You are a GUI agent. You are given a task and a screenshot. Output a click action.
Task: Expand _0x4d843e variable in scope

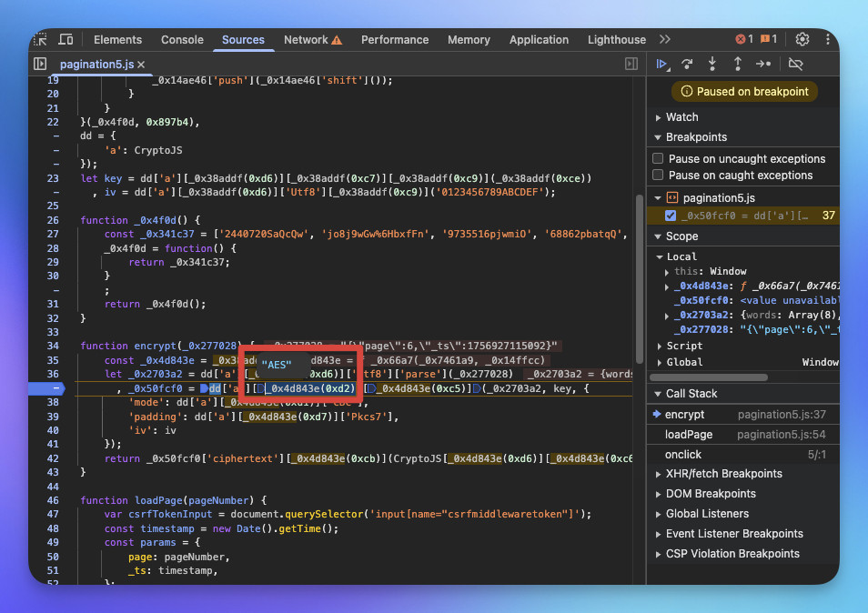[667, 286]
